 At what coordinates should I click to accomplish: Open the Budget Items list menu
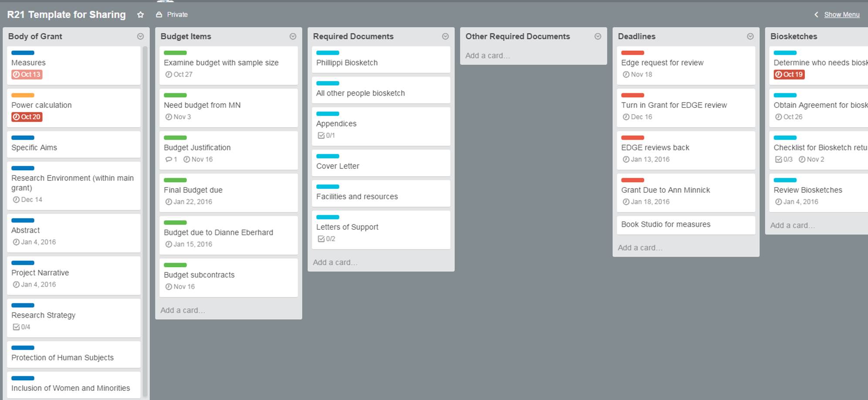293,37
